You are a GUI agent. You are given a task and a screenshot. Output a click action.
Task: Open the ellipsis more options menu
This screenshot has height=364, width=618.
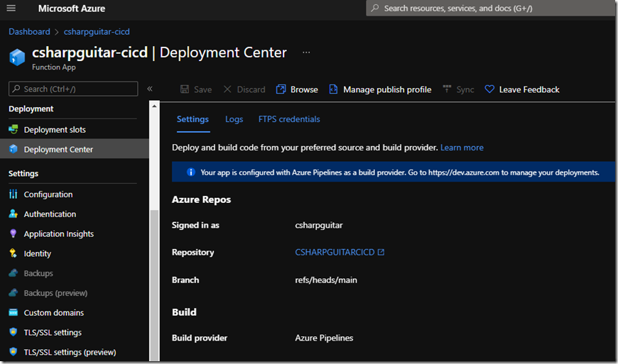(306, 53)
